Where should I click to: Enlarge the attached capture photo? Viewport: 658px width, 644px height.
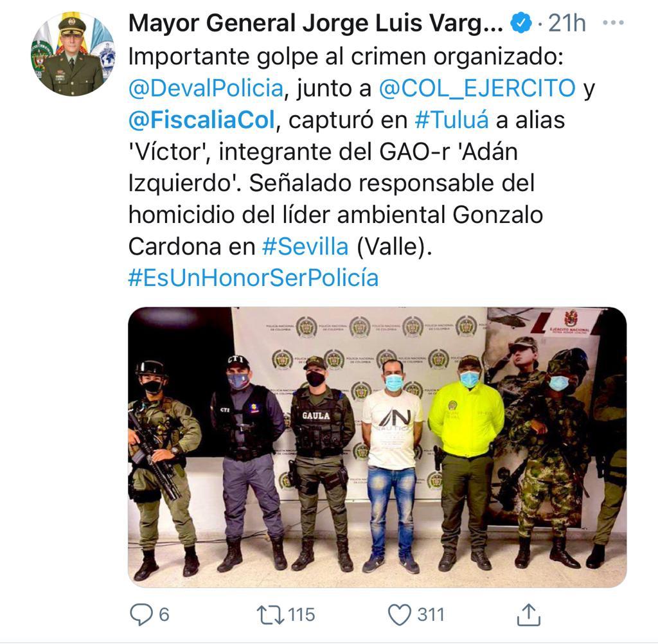coord(377,447)
